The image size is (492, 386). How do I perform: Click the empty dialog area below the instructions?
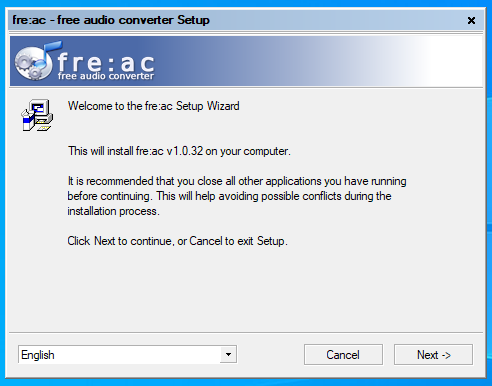pyautogui.click(x=246, y=290)
